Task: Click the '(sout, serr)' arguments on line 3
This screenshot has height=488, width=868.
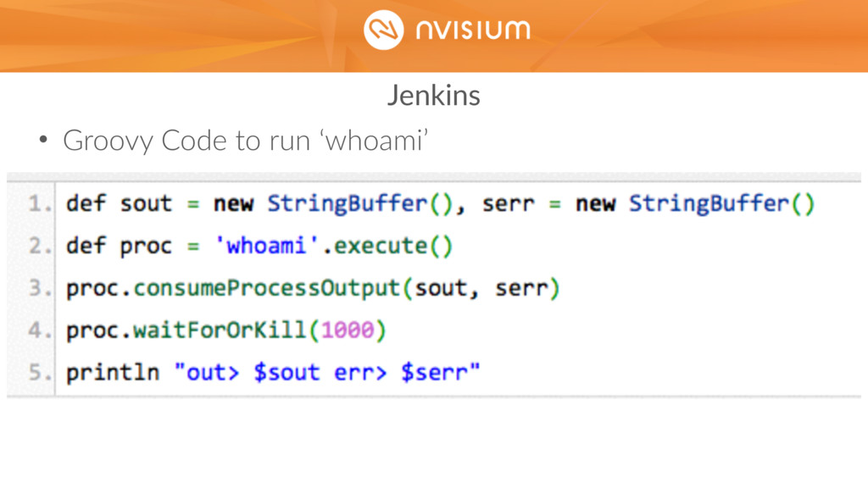Action: click(x=481, y=289)
